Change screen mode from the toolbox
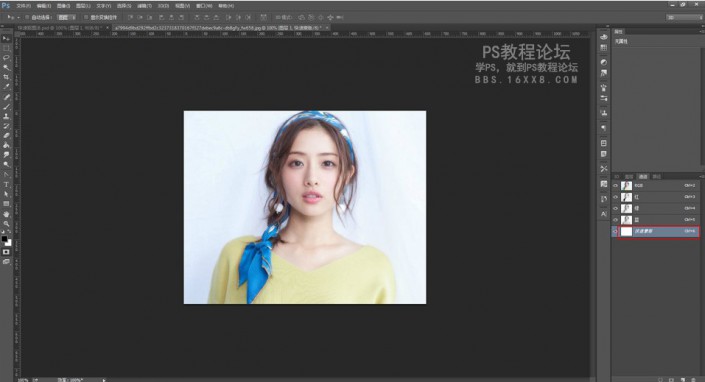 click(x=6, y=262)
